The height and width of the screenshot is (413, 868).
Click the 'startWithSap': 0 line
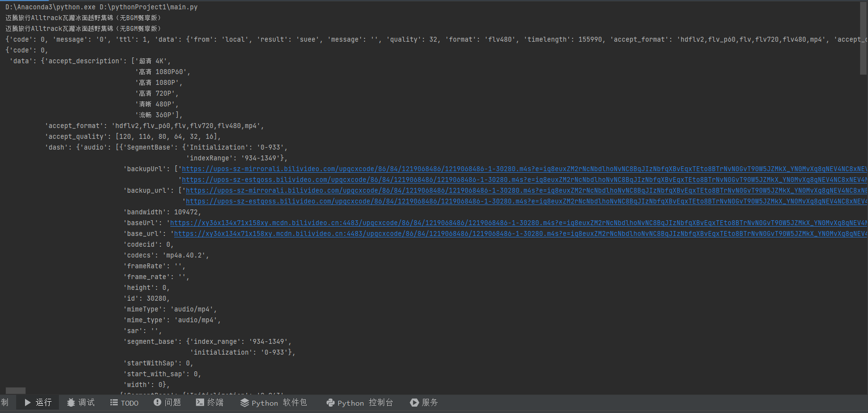coord(158,363)
